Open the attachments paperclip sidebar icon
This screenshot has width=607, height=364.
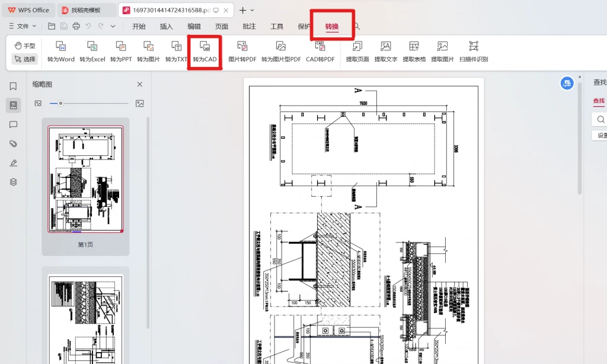tap(13, 143)
